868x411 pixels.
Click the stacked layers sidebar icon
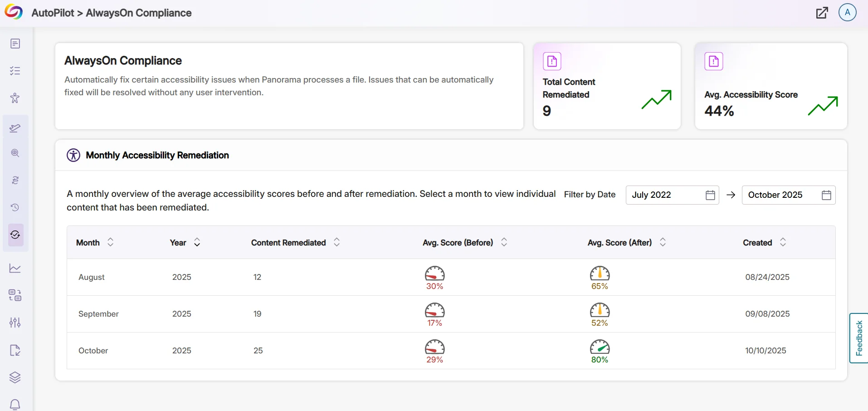coord(15,377)
